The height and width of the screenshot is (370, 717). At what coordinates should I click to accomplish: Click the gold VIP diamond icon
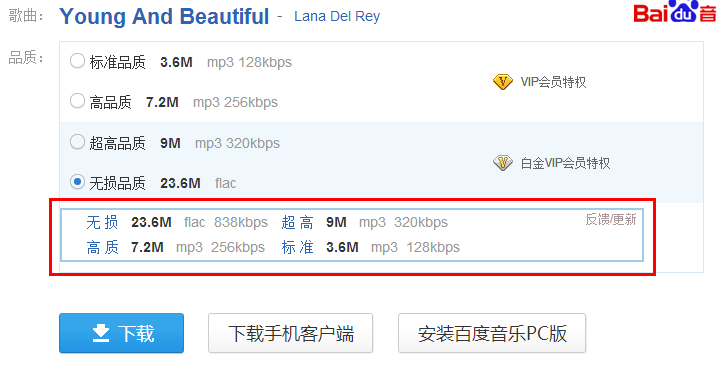[x=503, y=82]
